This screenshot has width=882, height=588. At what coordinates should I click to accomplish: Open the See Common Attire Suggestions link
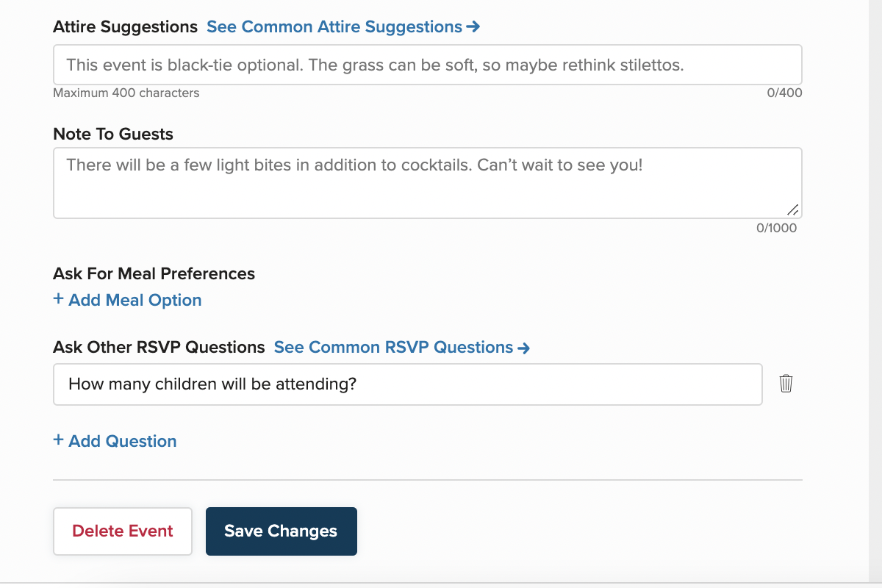334,27
